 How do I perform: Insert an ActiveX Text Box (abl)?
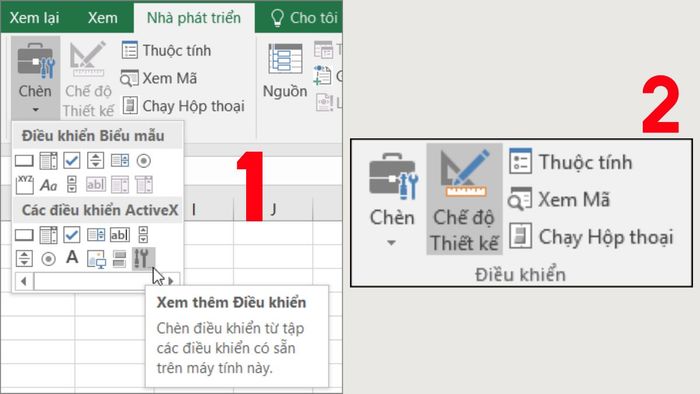coord(120,235)
